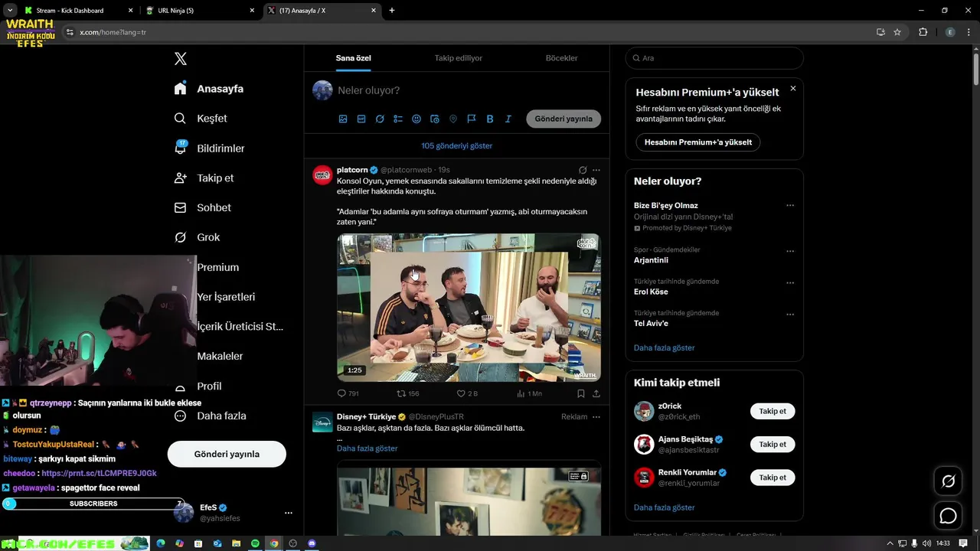Open the emoji picker in composer
This screenshot has width=980, height=551.
(416, 119)
